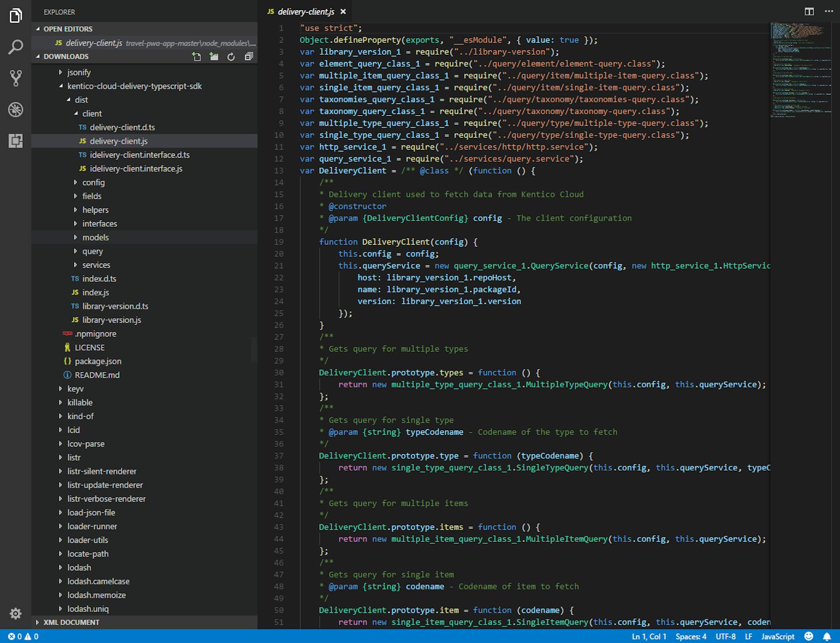Open the Extensions view icon
Image resolution: width=840 pixels, height=643 pixels.
16,141
